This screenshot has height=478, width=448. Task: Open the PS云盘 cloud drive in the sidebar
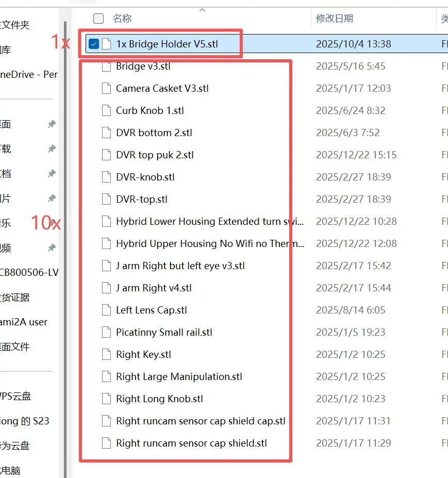(x=15, y=396)
